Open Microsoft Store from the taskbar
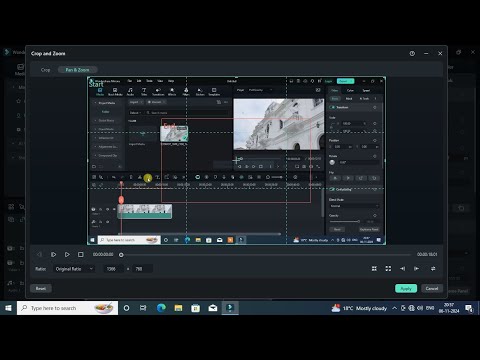The image size is (480, 360). tap(195, 308)
